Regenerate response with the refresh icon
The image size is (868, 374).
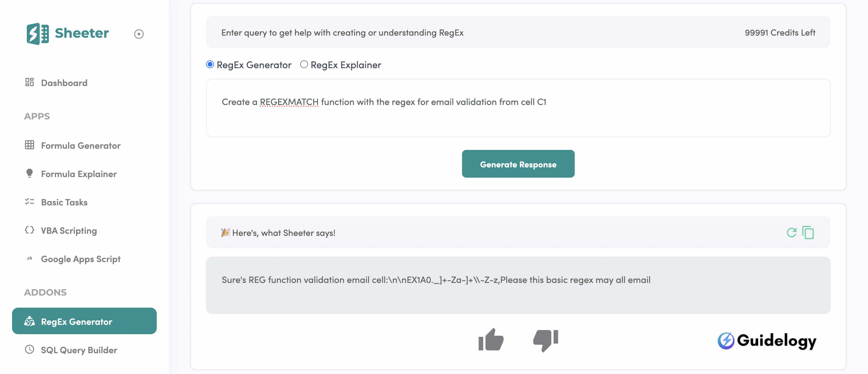pyautogui.click(x=791, y=232)
